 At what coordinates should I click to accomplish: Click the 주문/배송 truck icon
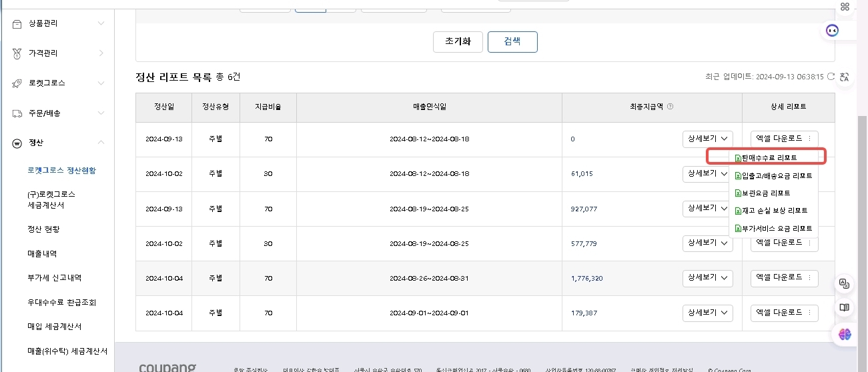[17, 113]
